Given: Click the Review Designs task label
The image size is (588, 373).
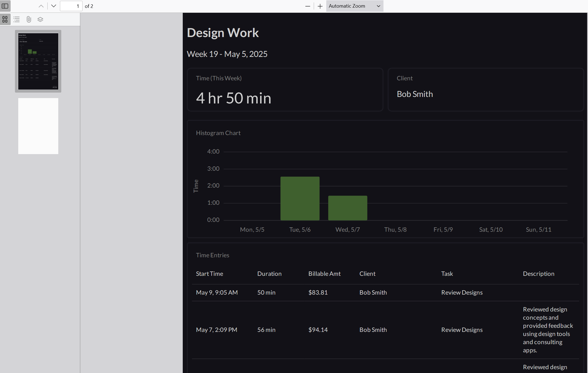Looking at the screenshot, I should pos(461,292).
